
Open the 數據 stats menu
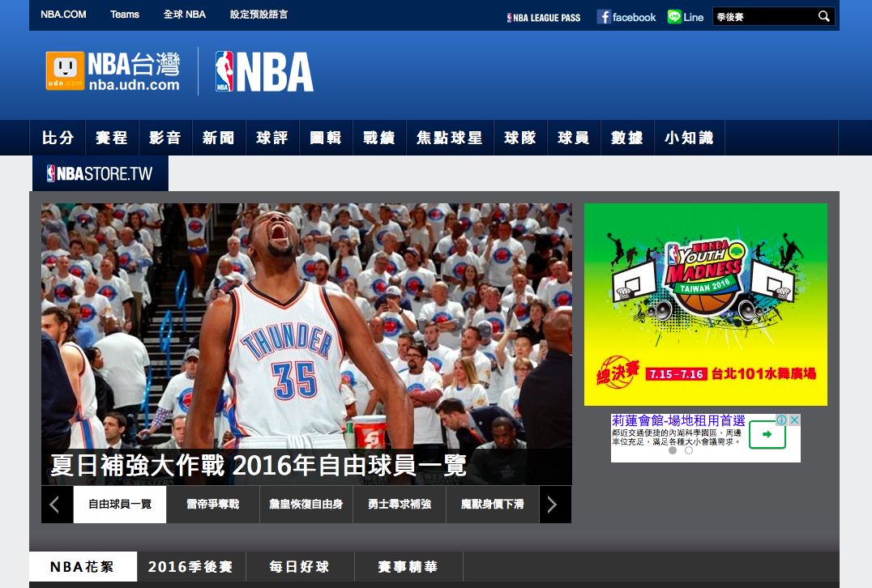[x=627, y=138]
